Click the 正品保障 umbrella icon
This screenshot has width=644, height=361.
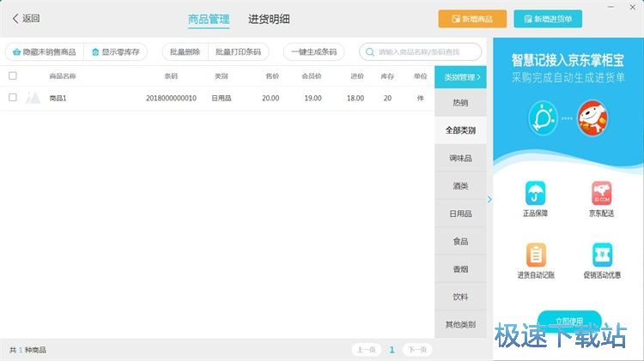535,193
